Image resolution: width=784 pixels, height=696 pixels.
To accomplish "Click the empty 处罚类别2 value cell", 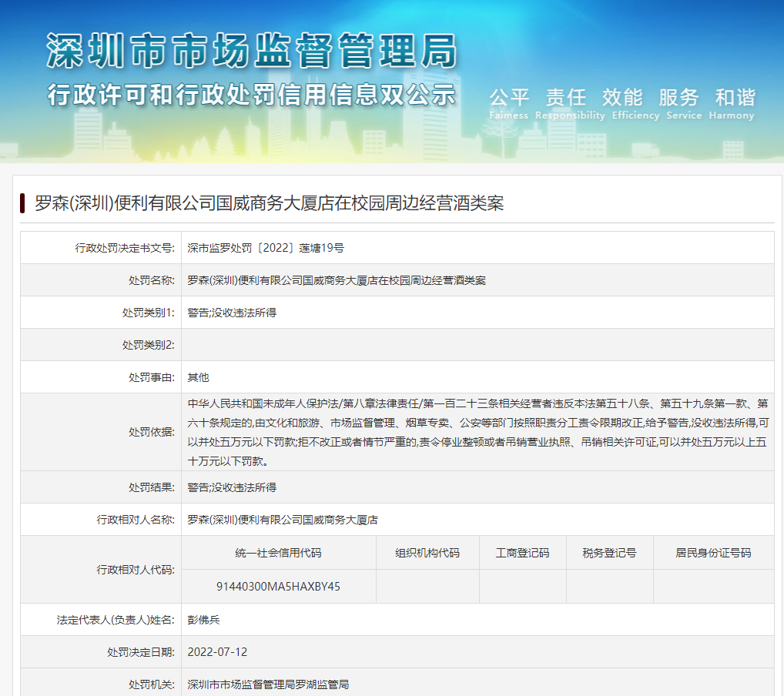I will click(x=477, y=345).
